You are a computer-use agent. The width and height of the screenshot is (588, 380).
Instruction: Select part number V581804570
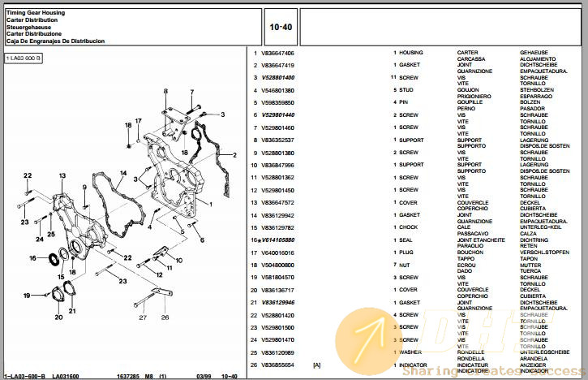pyautogui.click(x=277, y=277)
